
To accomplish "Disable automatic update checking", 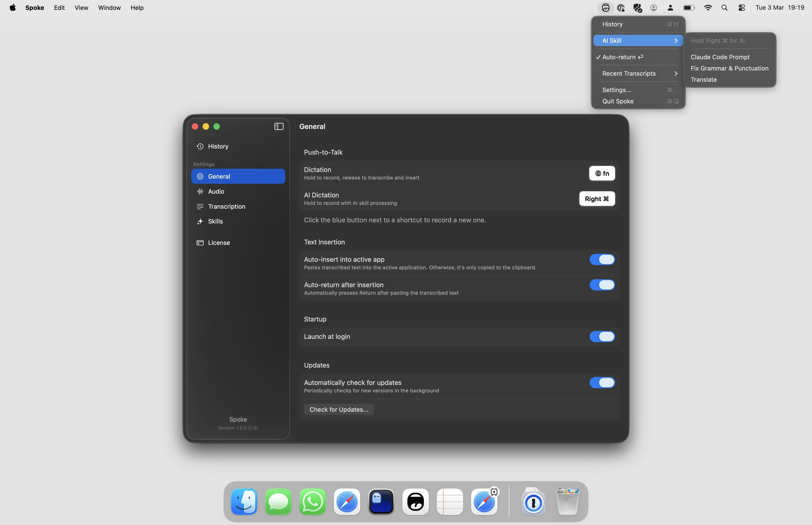I will tap(602, 383).
